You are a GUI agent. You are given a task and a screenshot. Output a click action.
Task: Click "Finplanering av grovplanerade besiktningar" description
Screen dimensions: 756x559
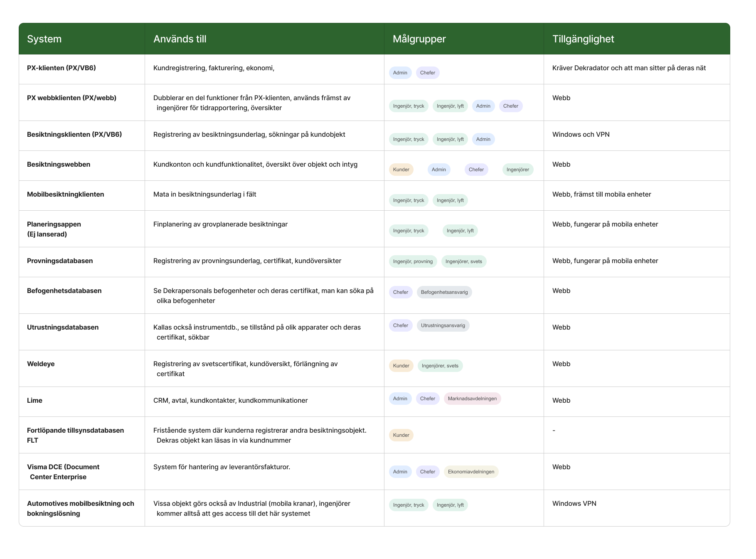(221, 224)
